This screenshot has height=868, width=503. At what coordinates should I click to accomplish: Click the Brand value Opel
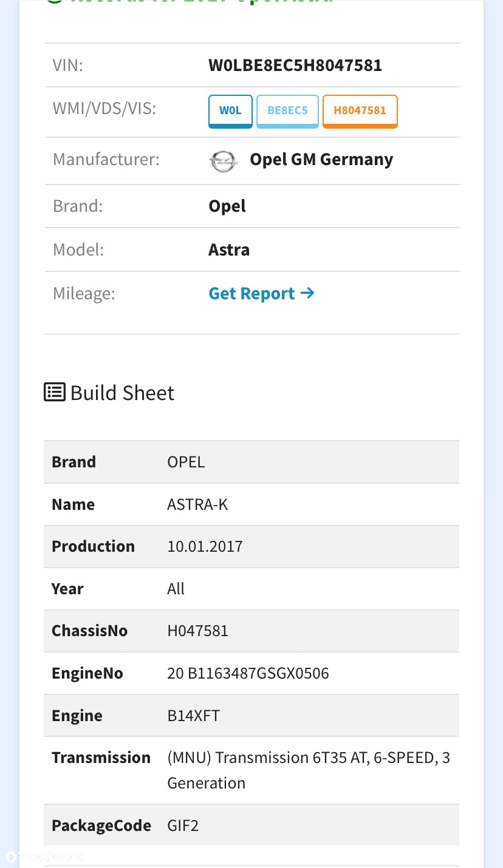227,206
